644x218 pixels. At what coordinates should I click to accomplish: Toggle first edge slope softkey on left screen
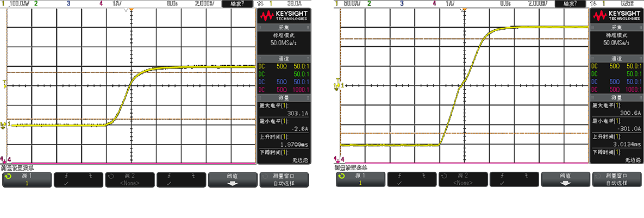pyautogui.click(x=79, y=179)
